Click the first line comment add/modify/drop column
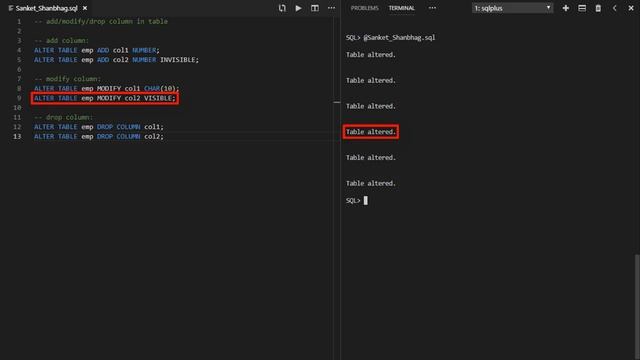The image size is (640, 360). pos(101,21)
